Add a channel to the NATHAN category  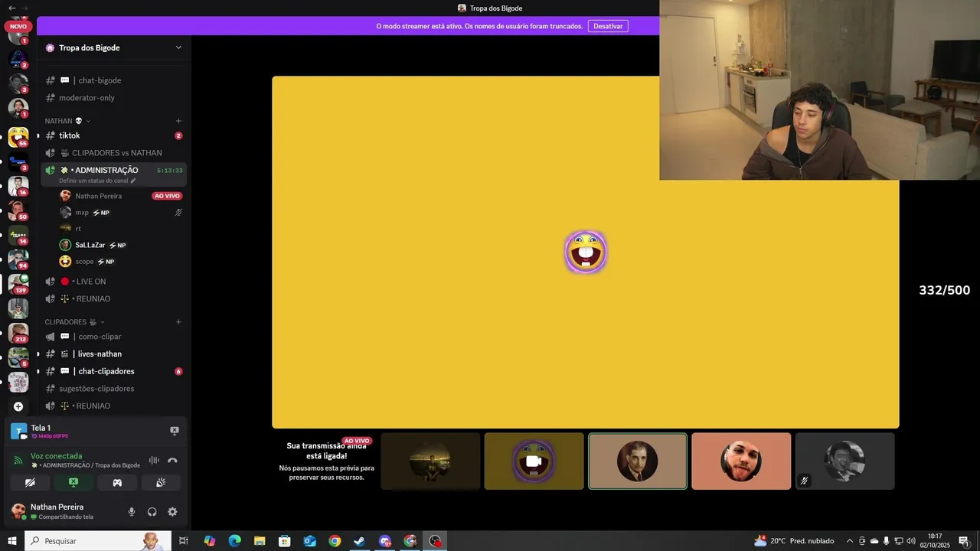(x=178, y=121)
